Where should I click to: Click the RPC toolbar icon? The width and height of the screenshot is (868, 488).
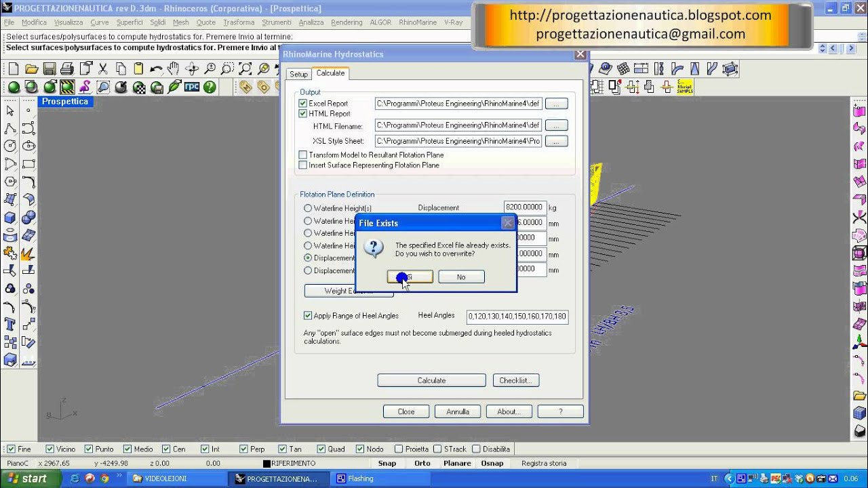pos(192,87)
